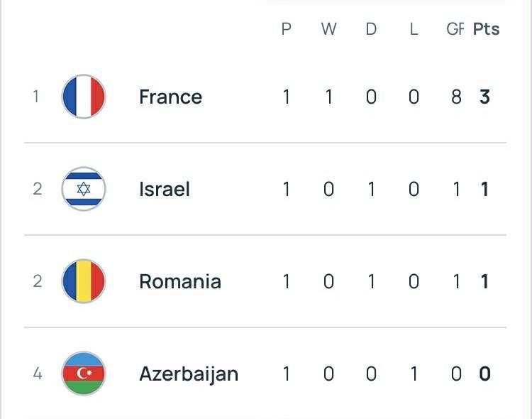Select the Romania team name
This screenshot has width=532, height=419.
coord(180,281)
